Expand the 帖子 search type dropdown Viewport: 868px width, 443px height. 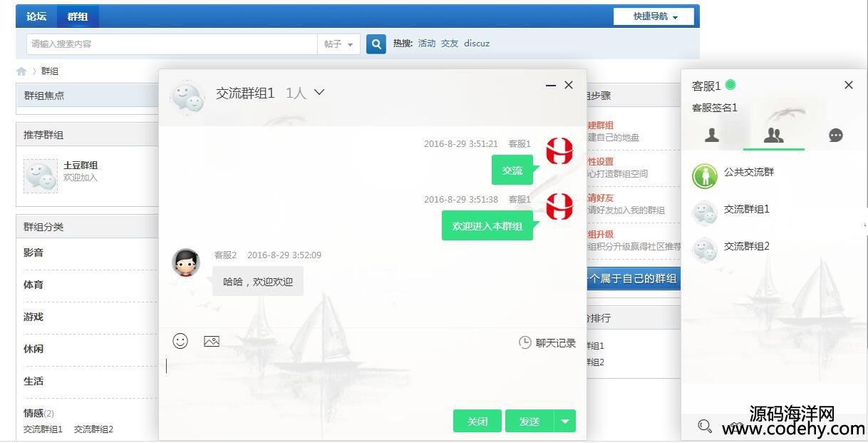coord(339,44)
